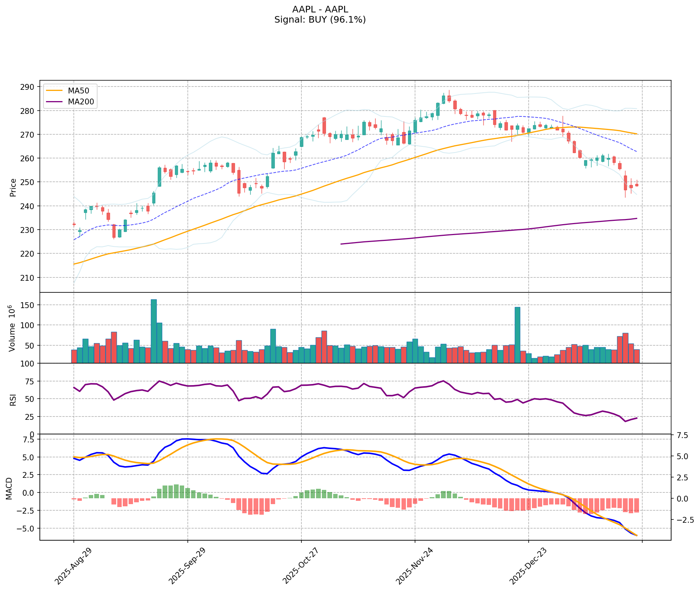Click the MACD axis label
This screenshot has width=700, height=591.
point(9,488)
